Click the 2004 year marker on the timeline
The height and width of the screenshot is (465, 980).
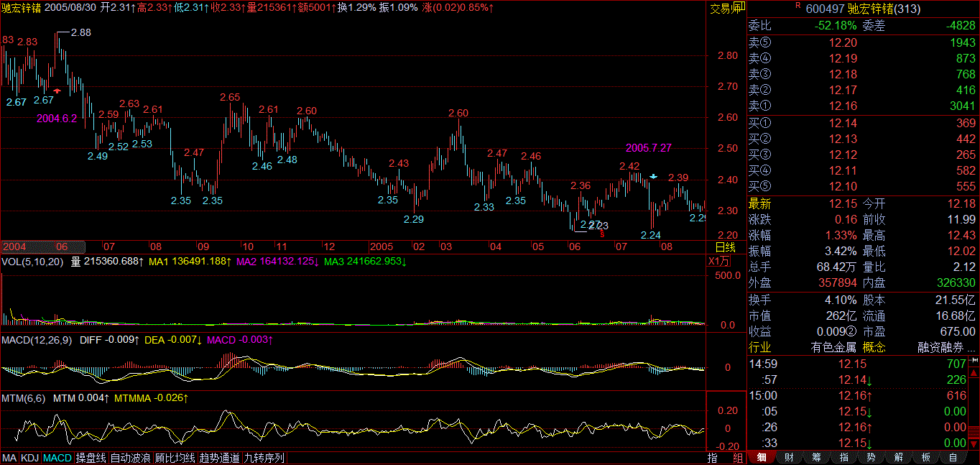point(14,246)
